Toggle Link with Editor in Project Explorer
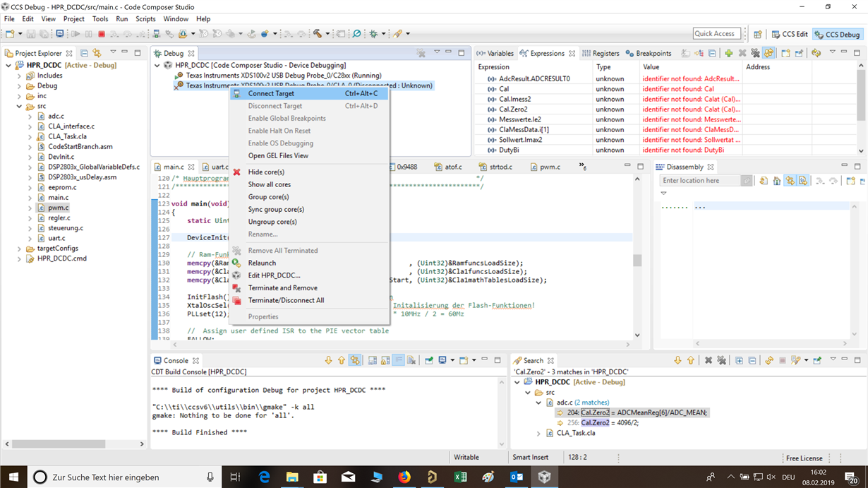868x488 pixels. 97,53
